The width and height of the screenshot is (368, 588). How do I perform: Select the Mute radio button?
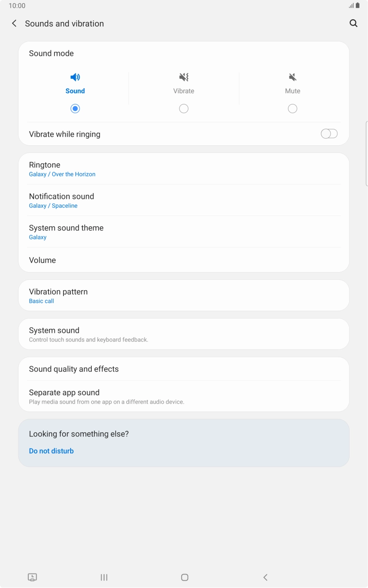pos(292,108)
